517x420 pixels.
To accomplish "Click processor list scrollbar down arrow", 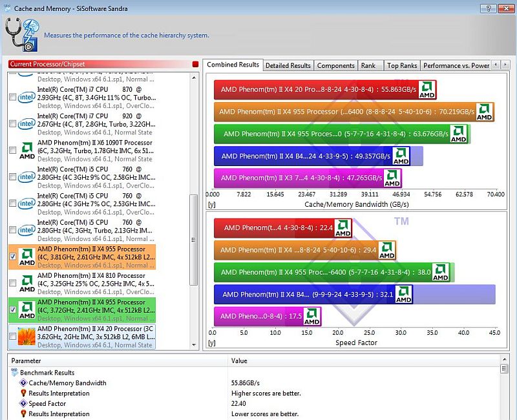I will pyautogui.click(x=194, y=345).
